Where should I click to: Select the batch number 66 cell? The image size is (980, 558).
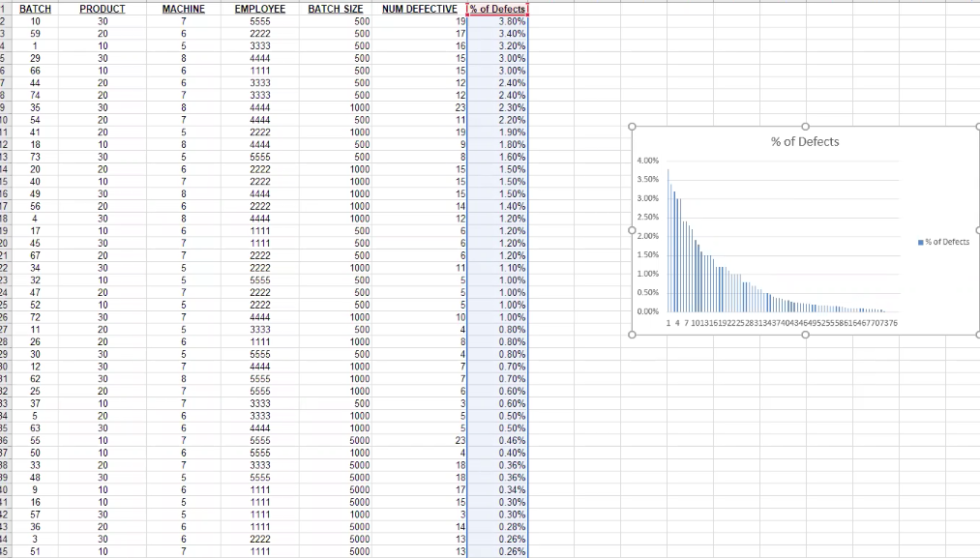35,71
